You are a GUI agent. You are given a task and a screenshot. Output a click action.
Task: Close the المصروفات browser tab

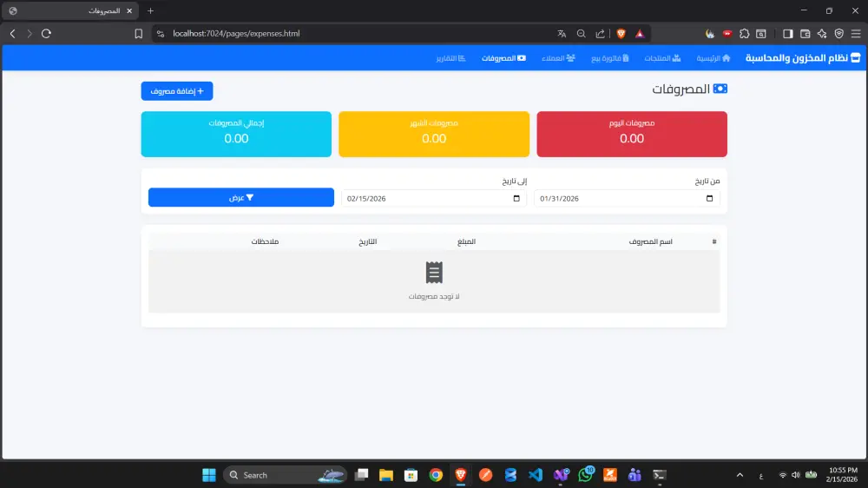[129, 11]
